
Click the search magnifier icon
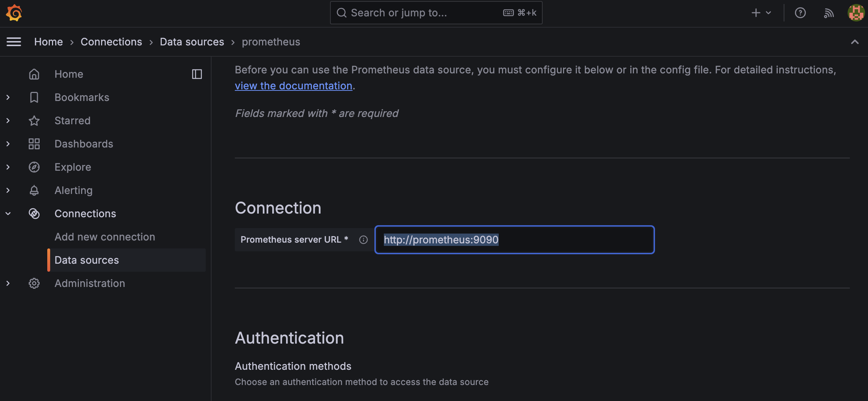(341, 13)
